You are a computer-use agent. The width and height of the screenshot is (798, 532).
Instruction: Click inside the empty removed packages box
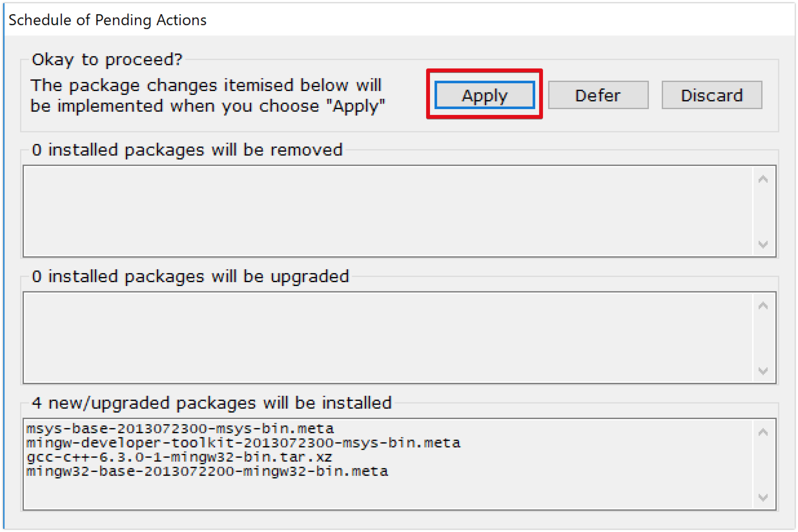387,211
